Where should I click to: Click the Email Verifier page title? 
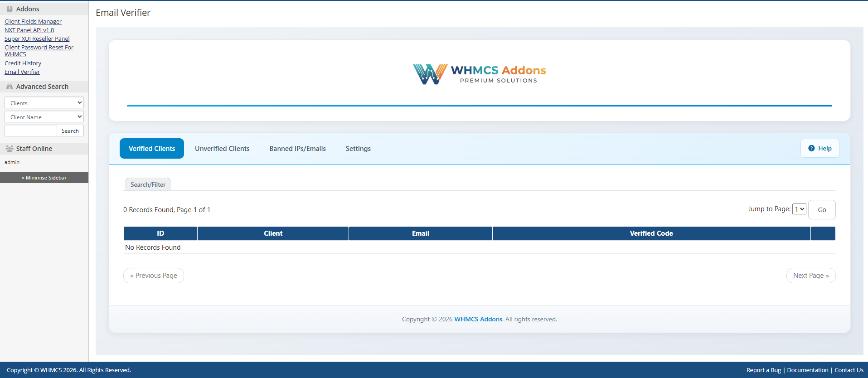point(123,13)
